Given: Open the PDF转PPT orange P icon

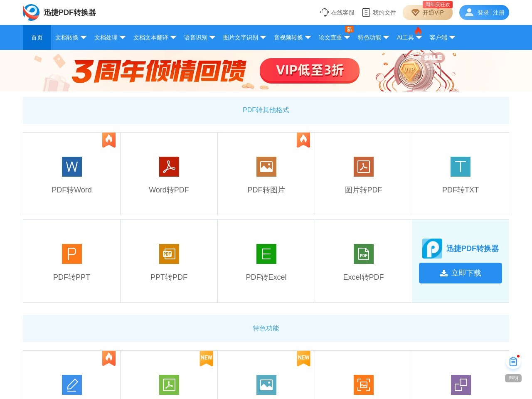Looking at the screenshot, I should [x=71, y=254].
